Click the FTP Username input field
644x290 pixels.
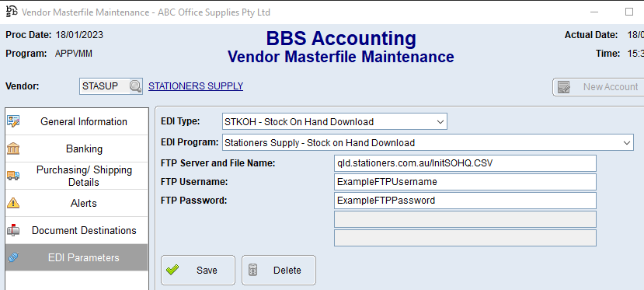[x=465, y=182]
